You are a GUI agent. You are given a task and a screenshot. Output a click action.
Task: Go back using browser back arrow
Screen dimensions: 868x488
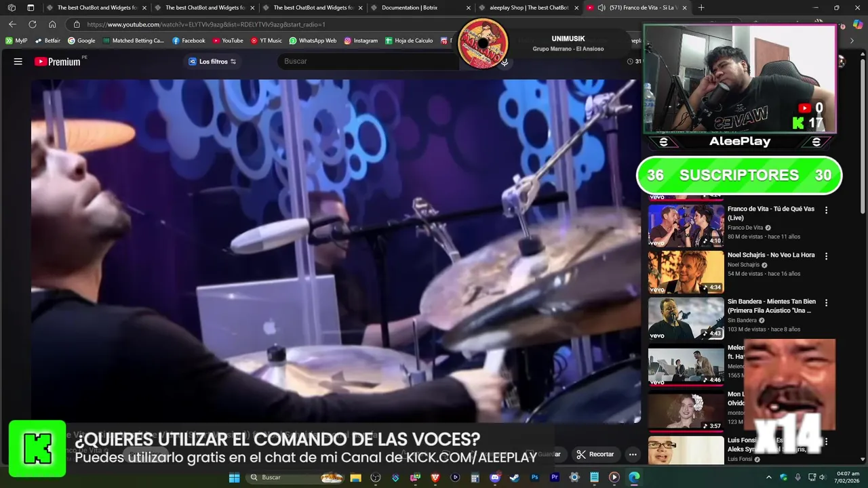(12, 24)
